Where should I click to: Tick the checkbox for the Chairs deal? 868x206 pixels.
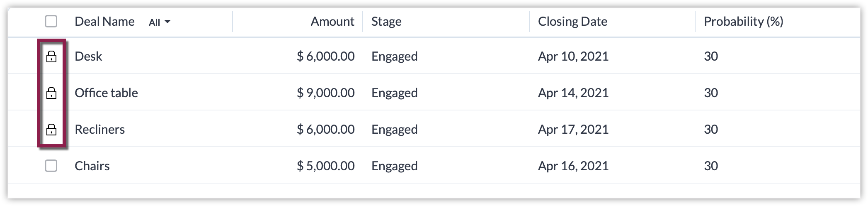[51, 166]
